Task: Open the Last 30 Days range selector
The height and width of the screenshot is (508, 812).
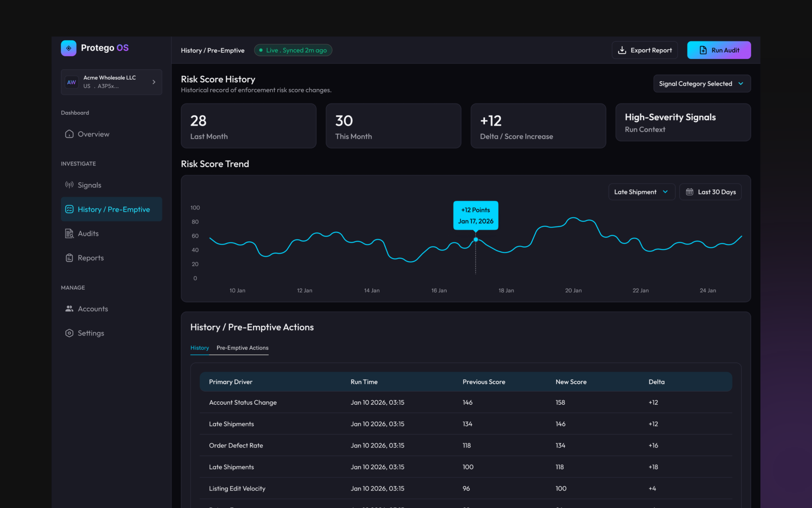Action: (x=710, y=192)
